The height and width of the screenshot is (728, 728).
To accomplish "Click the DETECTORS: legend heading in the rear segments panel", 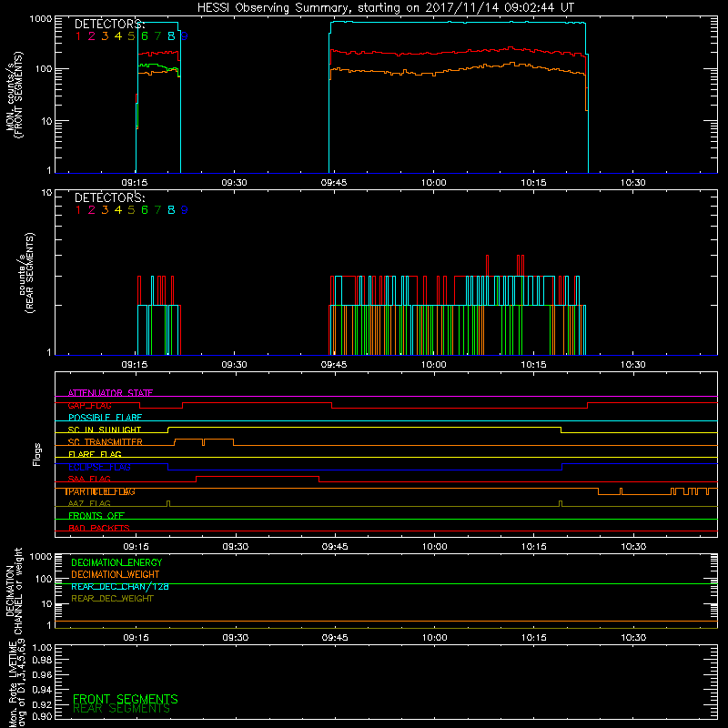I will click(110, 198).
